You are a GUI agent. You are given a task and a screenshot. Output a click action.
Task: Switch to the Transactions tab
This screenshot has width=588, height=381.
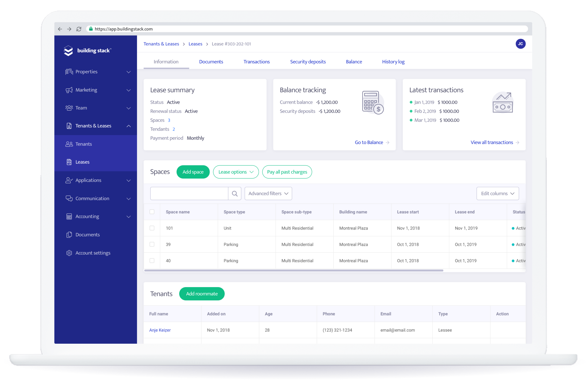256,62
